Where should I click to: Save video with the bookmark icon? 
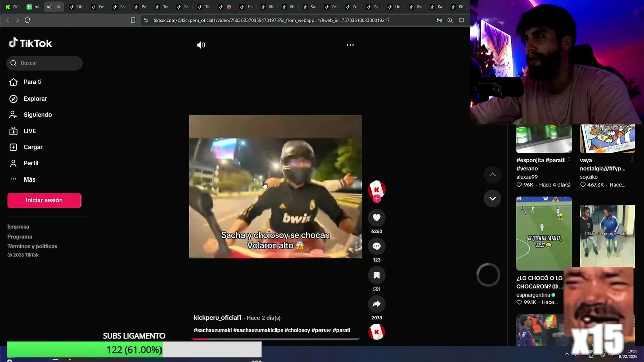coord(377,275)
